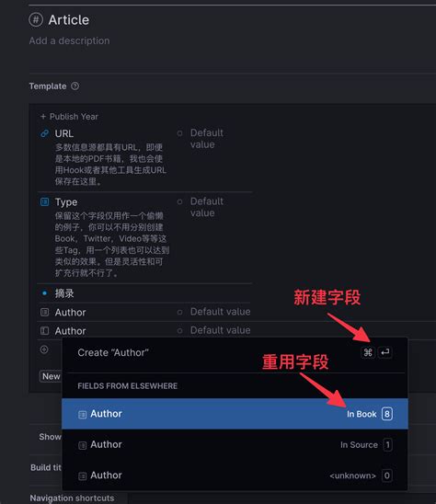Viewport: 436px width, 504px height.
Task: Select Type Default value bullet
Action: click(179, 201)
